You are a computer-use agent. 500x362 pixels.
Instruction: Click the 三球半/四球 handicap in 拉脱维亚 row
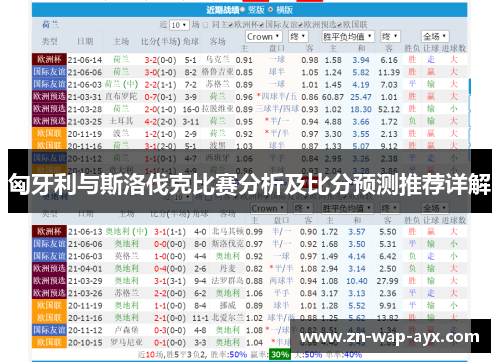click(x=277, y=109)
